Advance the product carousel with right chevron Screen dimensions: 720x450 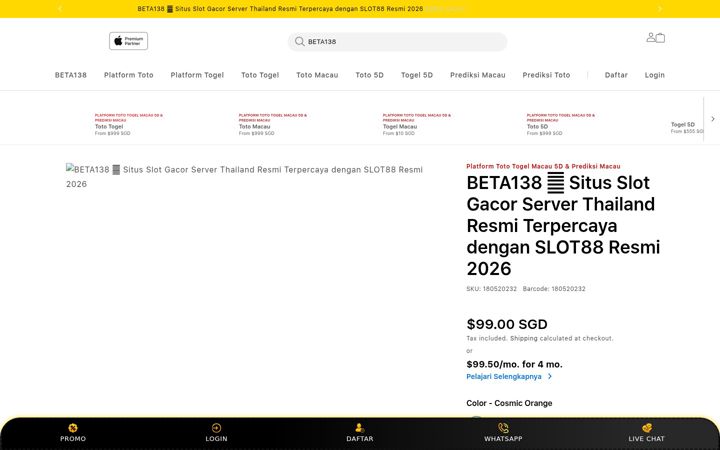coord(713,119)
